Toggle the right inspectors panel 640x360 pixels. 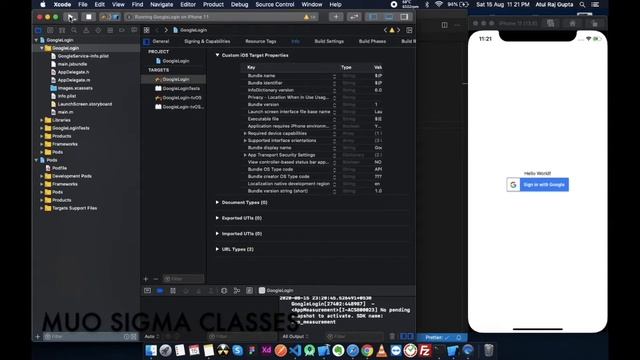404,17
